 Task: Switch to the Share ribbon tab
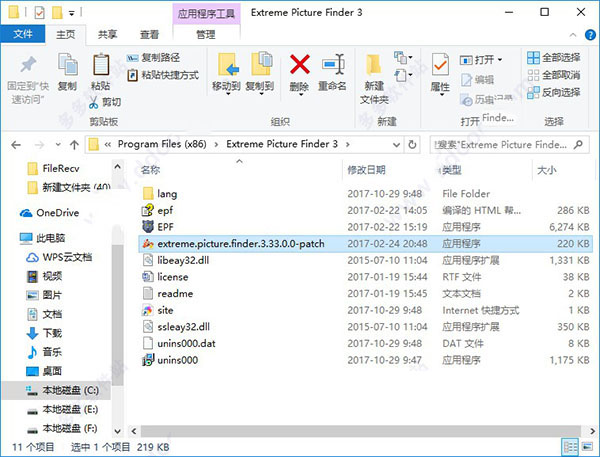click(x=107, y=34)
